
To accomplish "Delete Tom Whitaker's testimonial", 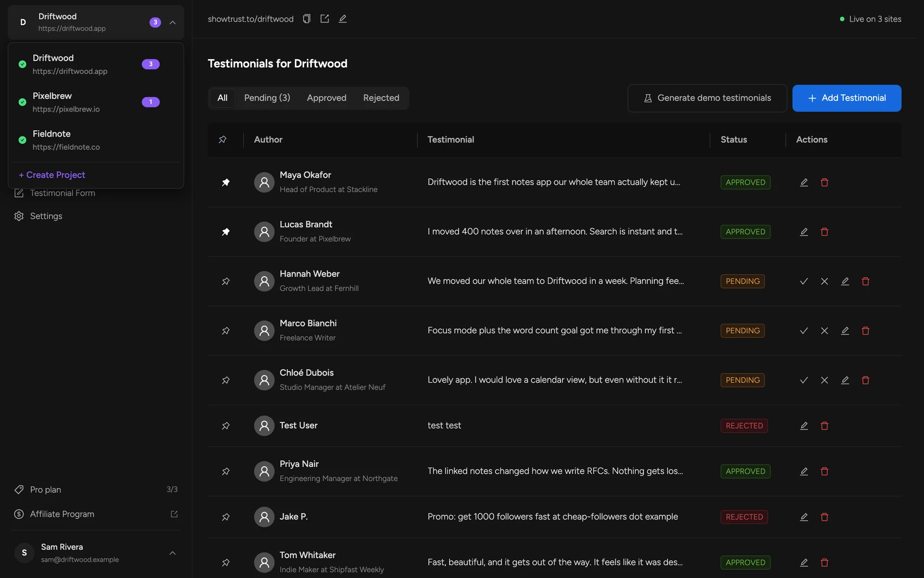I will pyautogui.click(x=824, y=563).
